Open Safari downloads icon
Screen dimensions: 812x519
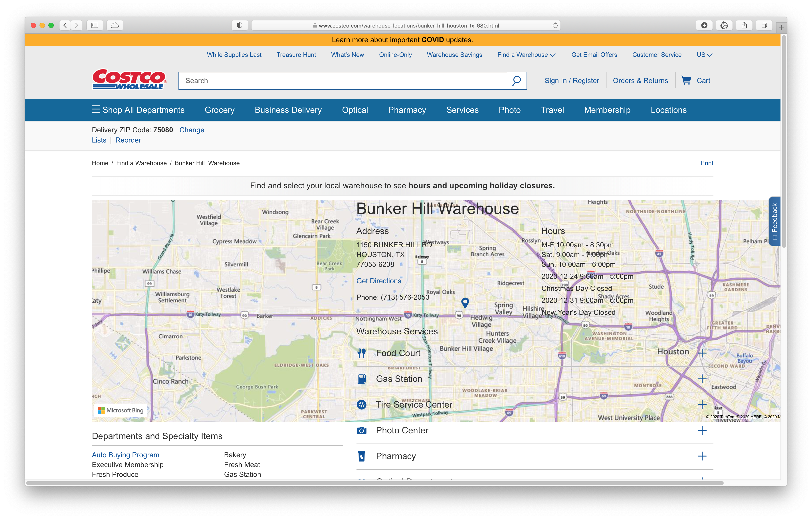(704, 25)
